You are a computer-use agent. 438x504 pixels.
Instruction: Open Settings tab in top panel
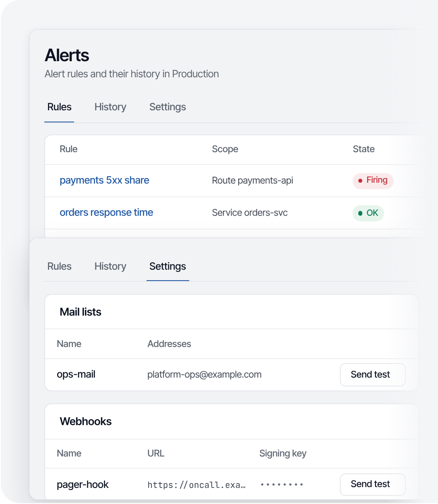pyautogui.click(x=167, y=107)
